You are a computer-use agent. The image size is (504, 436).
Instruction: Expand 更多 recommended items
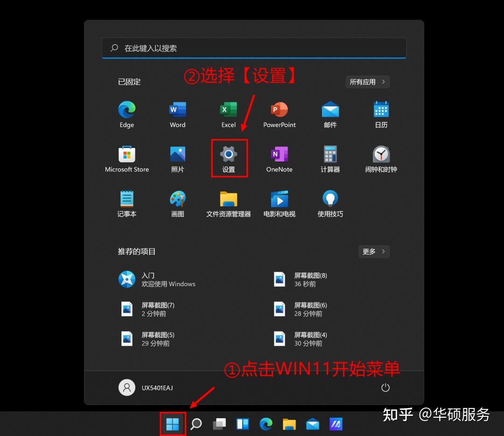tap(374, 252)
